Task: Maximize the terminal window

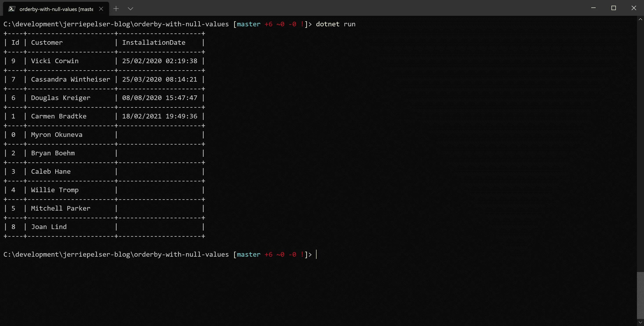Action: (613, 8)
